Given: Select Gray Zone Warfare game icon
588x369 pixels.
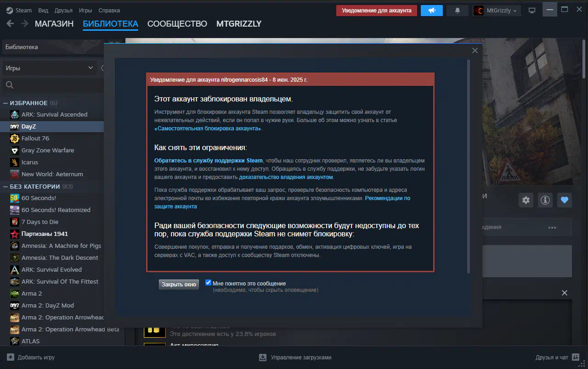Looking at the screenshot, I should tap(14, 150).
